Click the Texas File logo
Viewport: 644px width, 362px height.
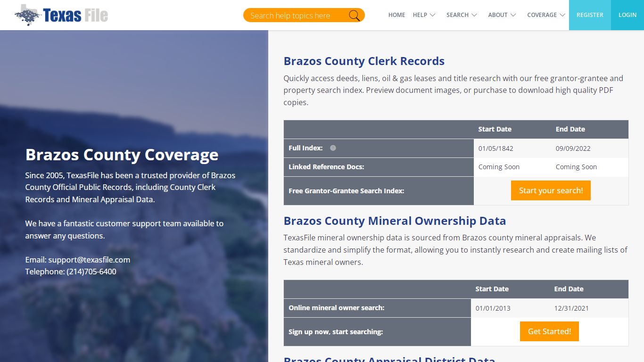61,15
